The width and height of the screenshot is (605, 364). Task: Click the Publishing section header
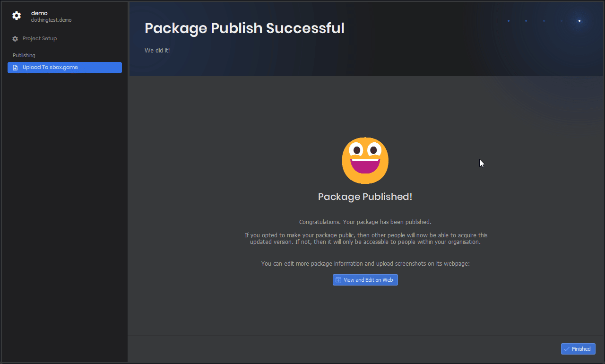pyautogui.click(x=24, y=55)
